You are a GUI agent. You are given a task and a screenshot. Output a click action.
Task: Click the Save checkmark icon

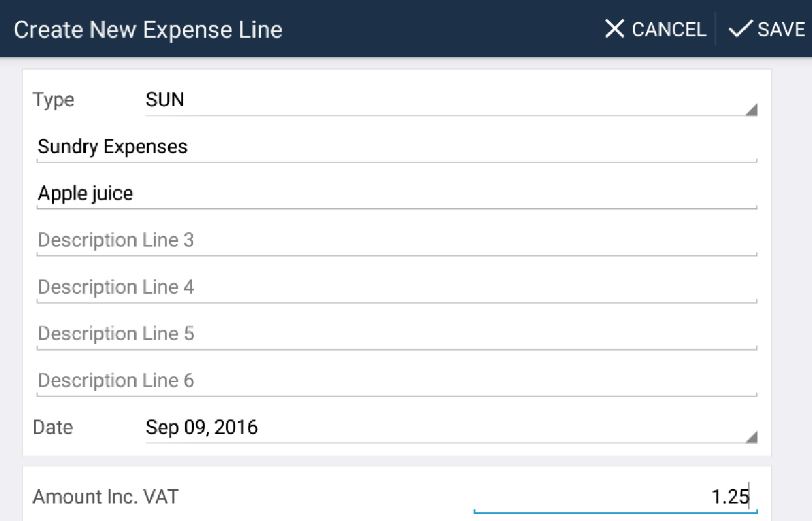(x=740, y=29)
